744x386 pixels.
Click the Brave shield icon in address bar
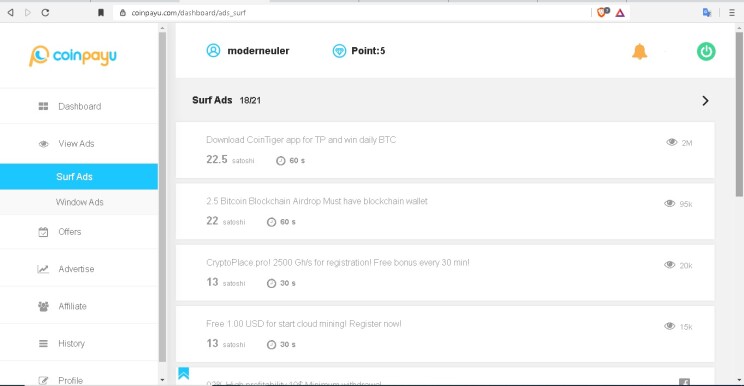click(x=603, y=12)
